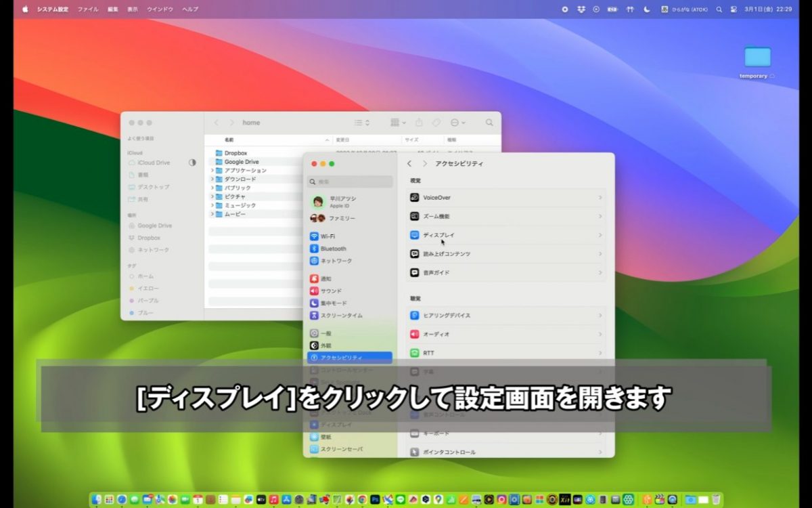Image resolution: width=812 pixels, height=508 pixels.
Task: Open Spotlight search from the menu bar
Action: click(719, 9)
